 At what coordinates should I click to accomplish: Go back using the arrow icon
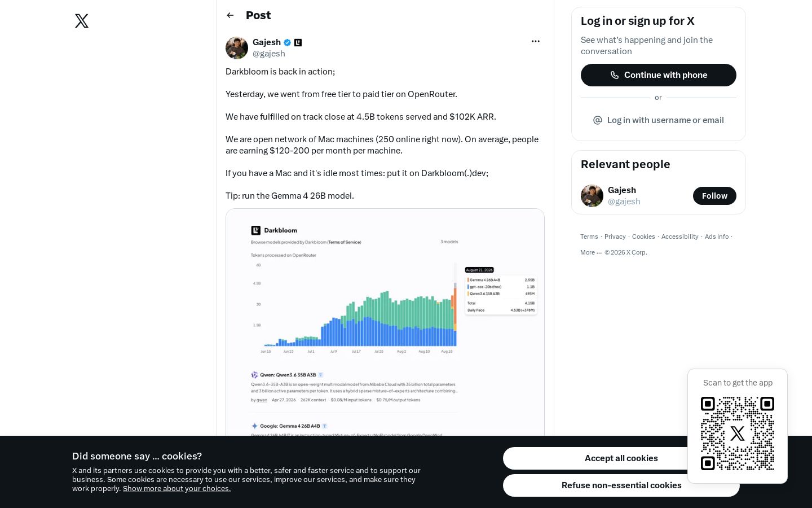(230, 15)
